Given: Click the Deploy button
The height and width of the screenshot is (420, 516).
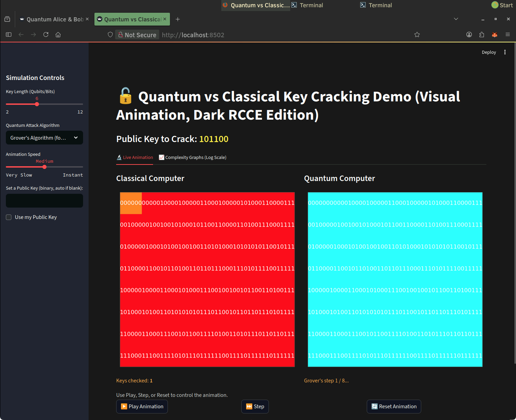Looking at the screenshot, I should 489,52.
